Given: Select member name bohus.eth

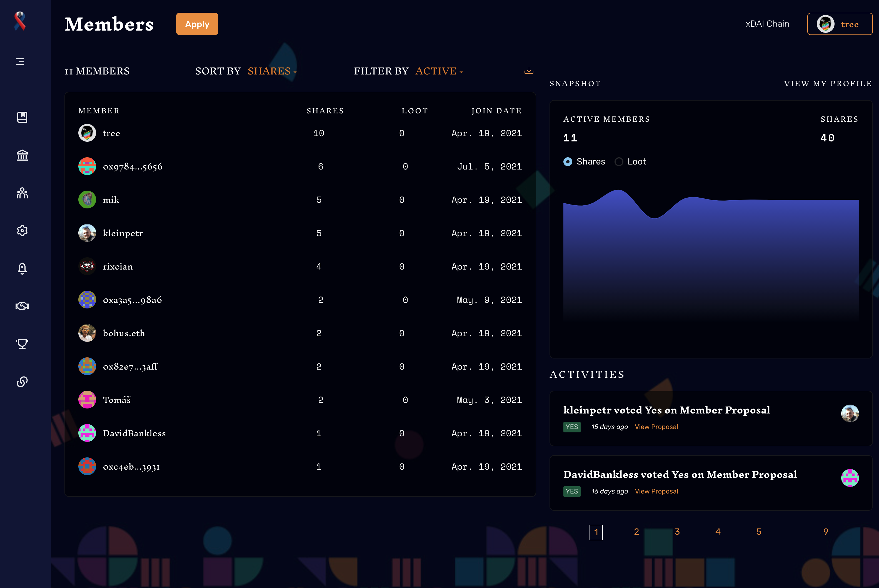Looking at the screenshot, I should 124,333.
